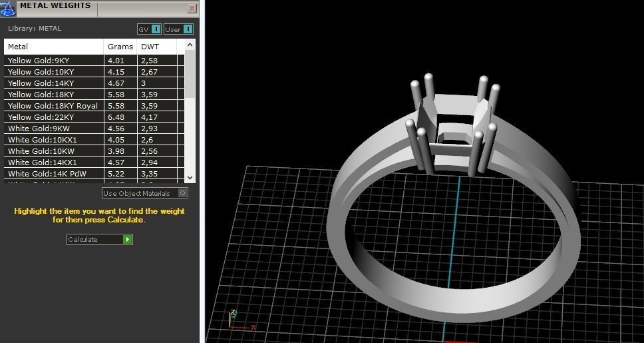The height and width of the screenshot is (343, 644).
Task: Select the White Gold:14KX1 row
Action: click(x=94, y=162)
